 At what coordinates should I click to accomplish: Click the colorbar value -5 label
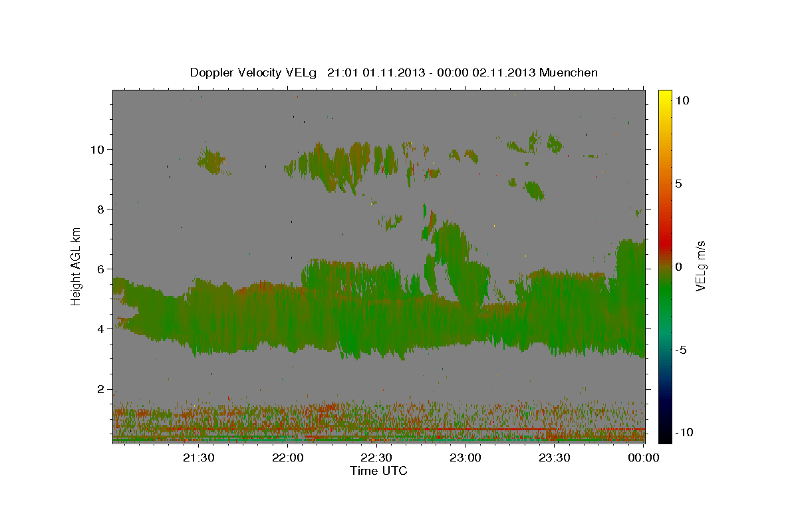pos(682,350)
